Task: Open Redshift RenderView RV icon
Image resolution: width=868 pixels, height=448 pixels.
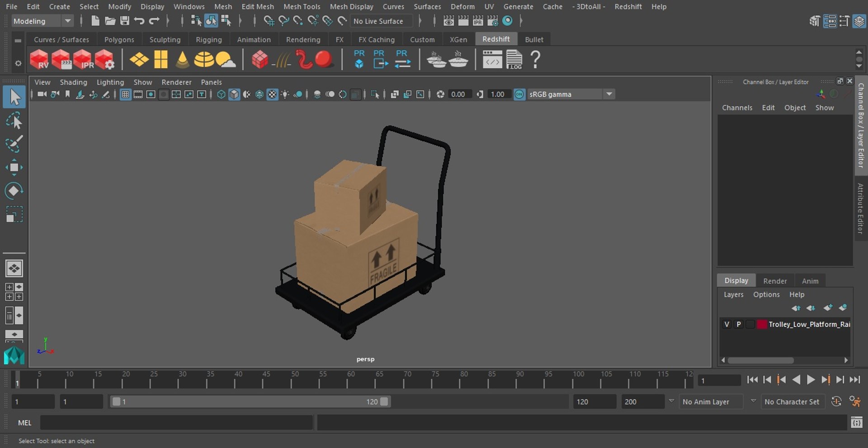Action: tap(39, 60)
